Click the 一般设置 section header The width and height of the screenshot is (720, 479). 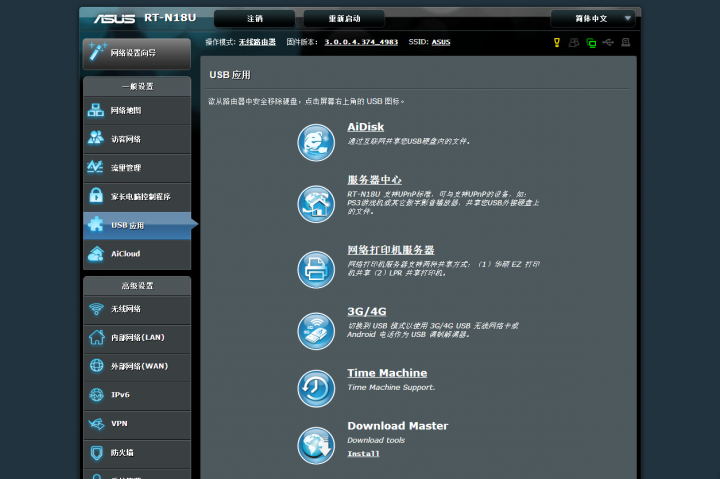tap(137, 86)
